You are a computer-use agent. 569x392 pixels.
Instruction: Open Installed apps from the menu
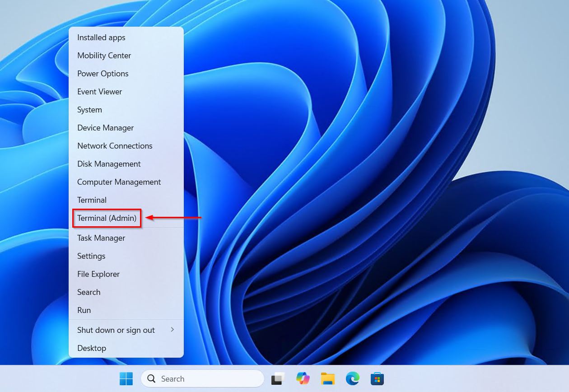101,37
